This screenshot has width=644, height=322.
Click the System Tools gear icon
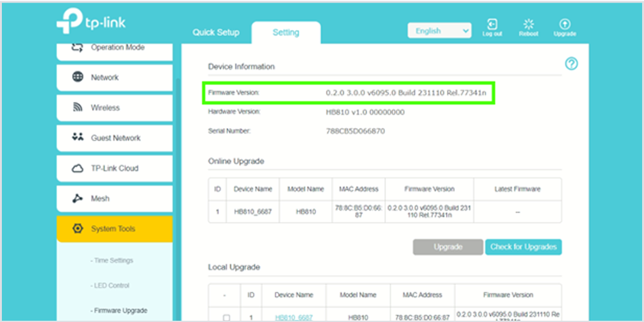[78, 228]
